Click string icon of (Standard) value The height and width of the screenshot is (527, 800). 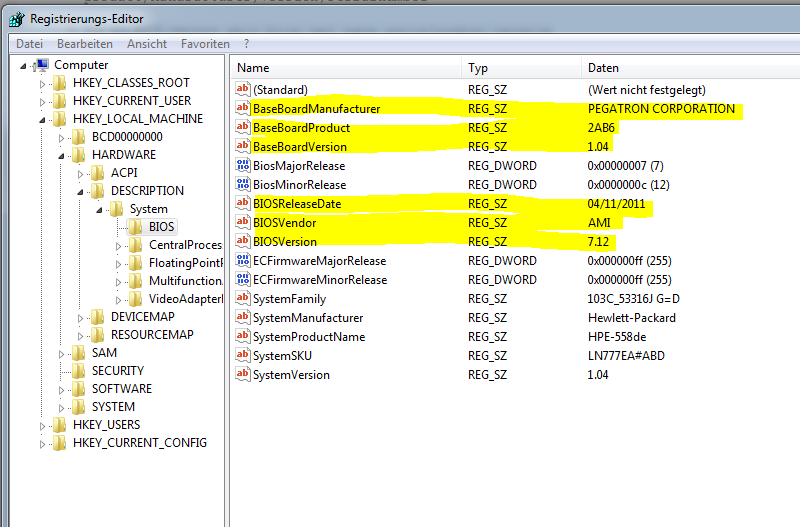pos(242,89)
